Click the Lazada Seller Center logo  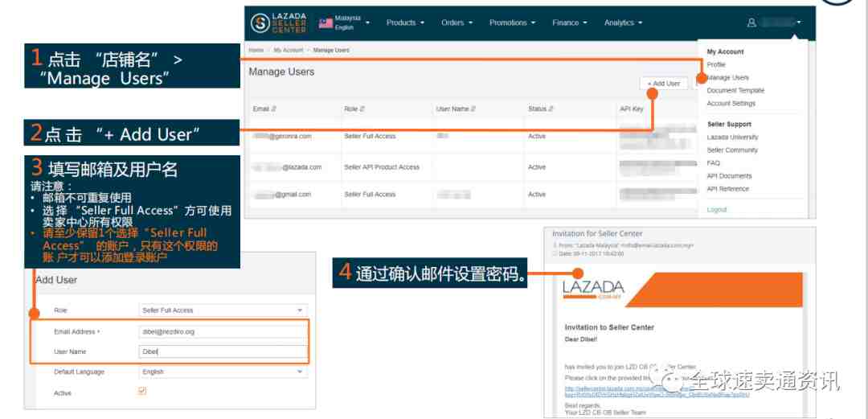click(278, 23)
